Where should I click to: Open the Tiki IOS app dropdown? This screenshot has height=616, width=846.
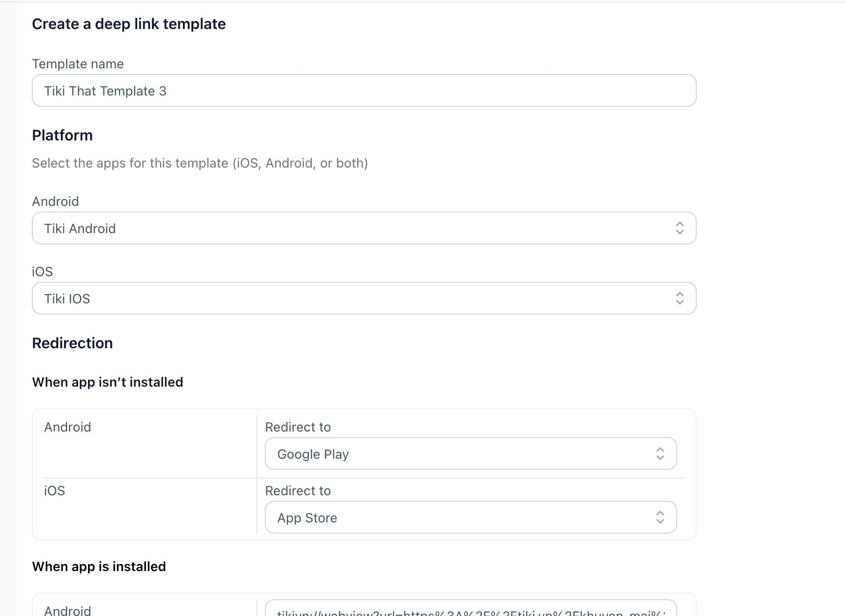pyautogui.click(x=364, y=298)
